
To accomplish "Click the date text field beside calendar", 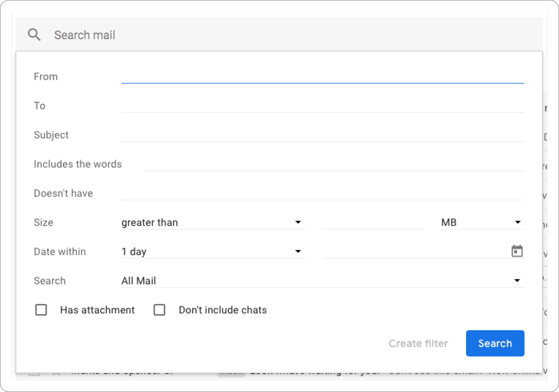I will click(x=414, y=252).
